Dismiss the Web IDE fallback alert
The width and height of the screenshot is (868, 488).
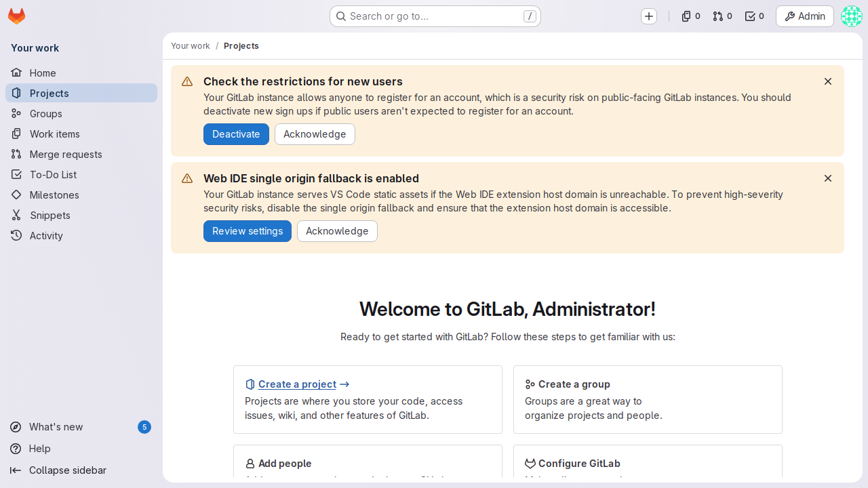click(x=828, y=178)
